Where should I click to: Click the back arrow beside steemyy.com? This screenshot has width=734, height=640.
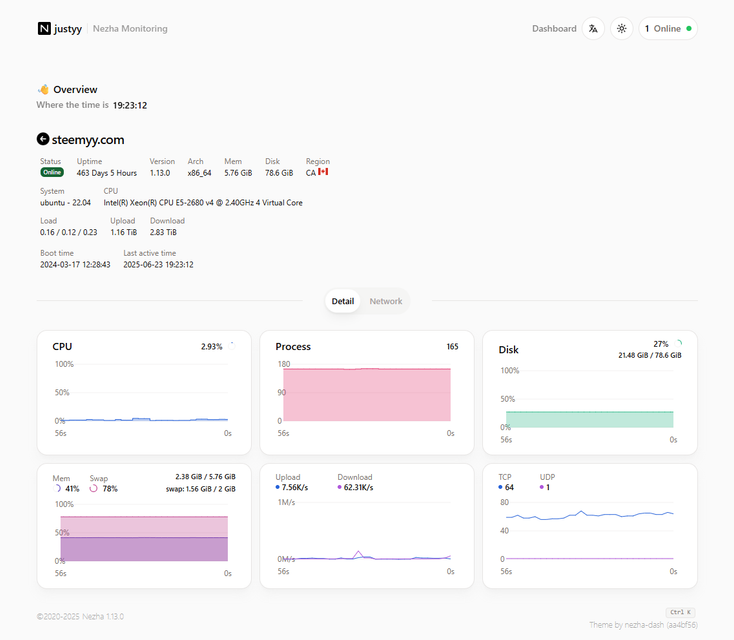coord(43,140)
